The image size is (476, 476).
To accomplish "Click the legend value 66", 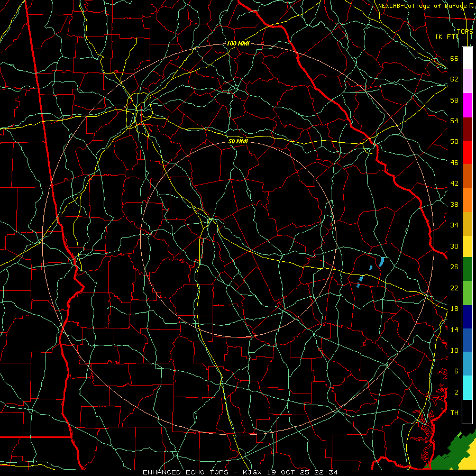I will coord(454,58).
